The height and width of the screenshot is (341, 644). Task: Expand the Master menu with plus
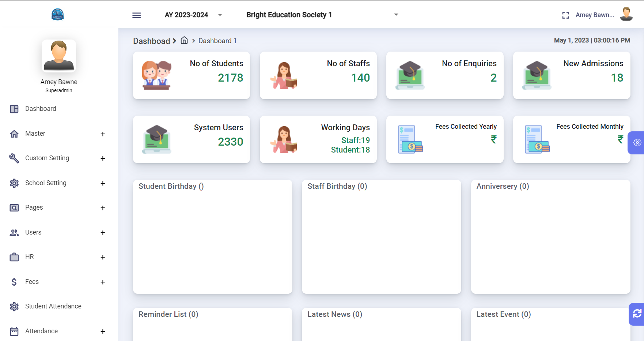click(x=103, y=134)
